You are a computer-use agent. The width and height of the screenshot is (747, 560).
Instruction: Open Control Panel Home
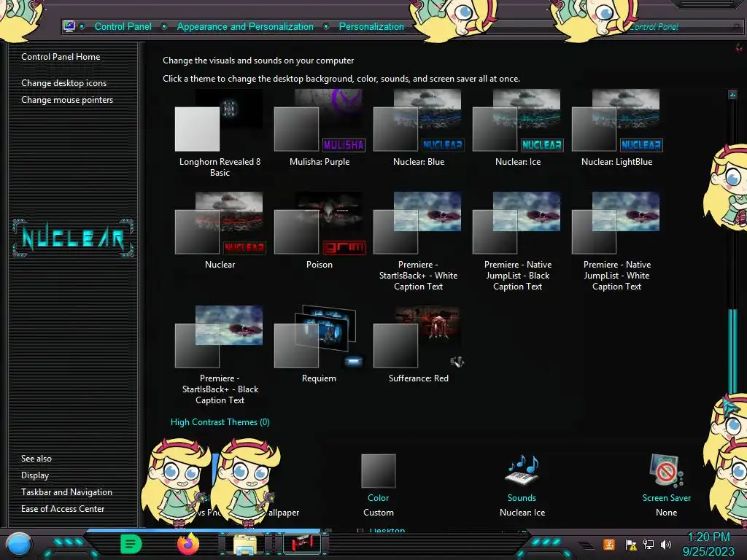[x=61, y=57]
